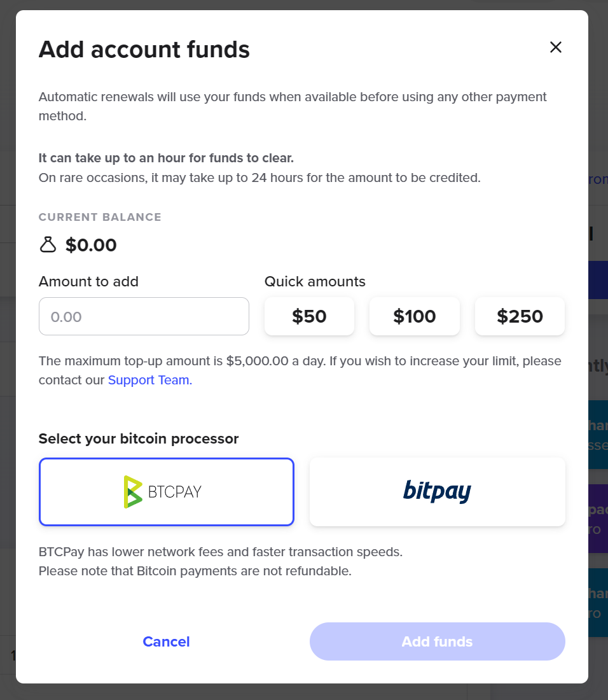Click the "Add account funds" heading

[x=144, y=50]
